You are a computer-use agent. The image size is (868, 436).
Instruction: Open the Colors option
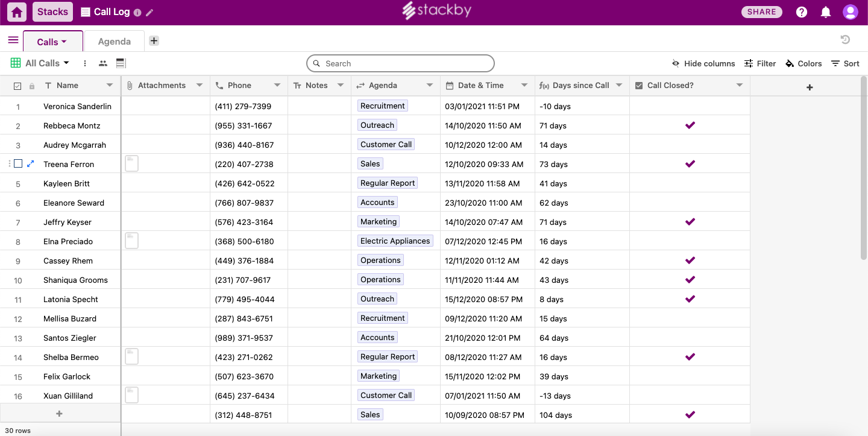point(804,63)
